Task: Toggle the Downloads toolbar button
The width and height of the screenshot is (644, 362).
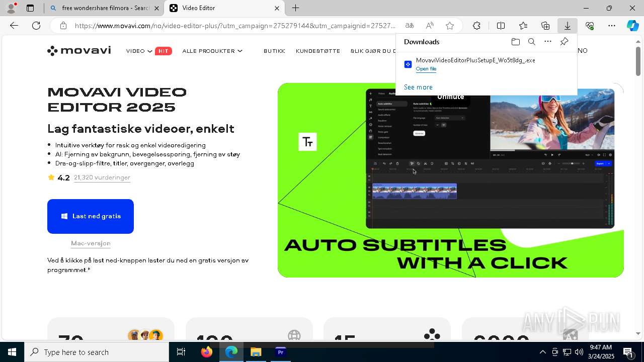Action: [x=568, y=26]
